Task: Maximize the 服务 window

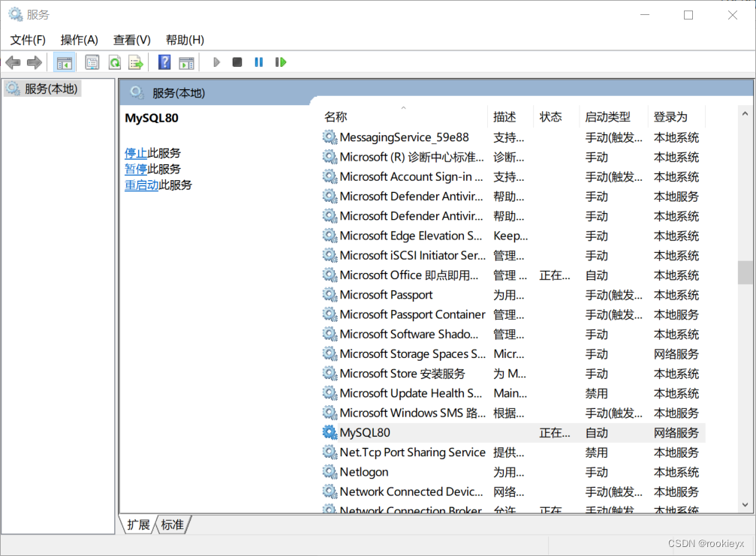Action: coord(688,15)
